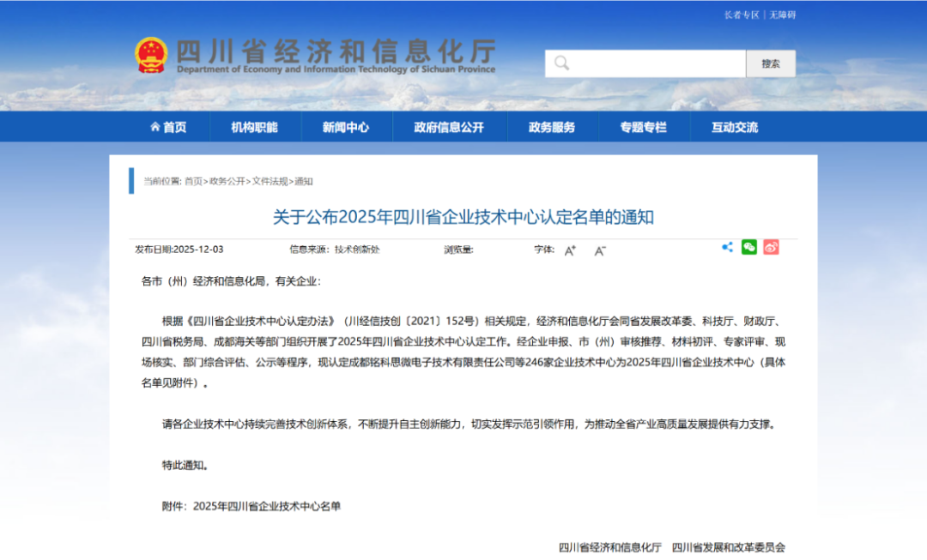Navigate to 专题专栏 section
This screenshot has width=927, height=560.
pyautogui.click(x=643, y=127)
